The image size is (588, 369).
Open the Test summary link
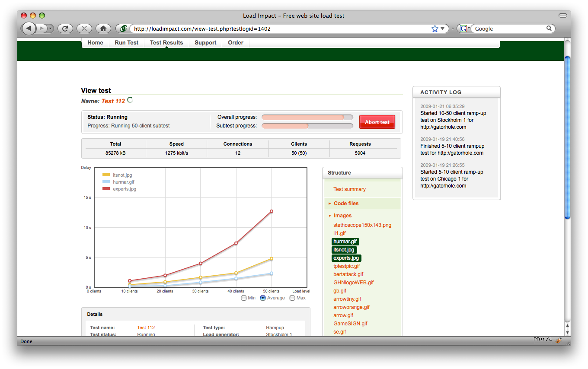pyautogui.click(x=349, y=189)
